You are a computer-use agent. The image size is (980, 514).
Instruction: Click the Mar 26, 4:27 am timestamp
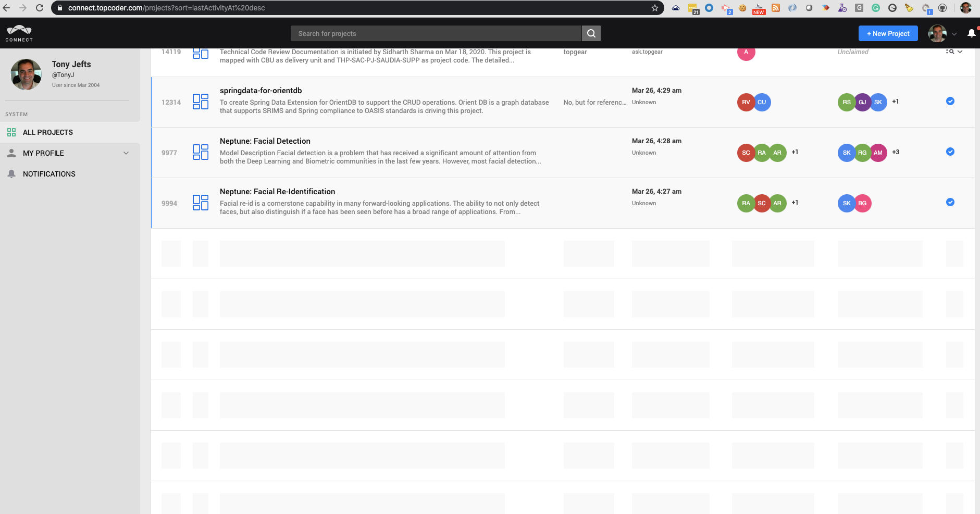[x=656, y=191]
